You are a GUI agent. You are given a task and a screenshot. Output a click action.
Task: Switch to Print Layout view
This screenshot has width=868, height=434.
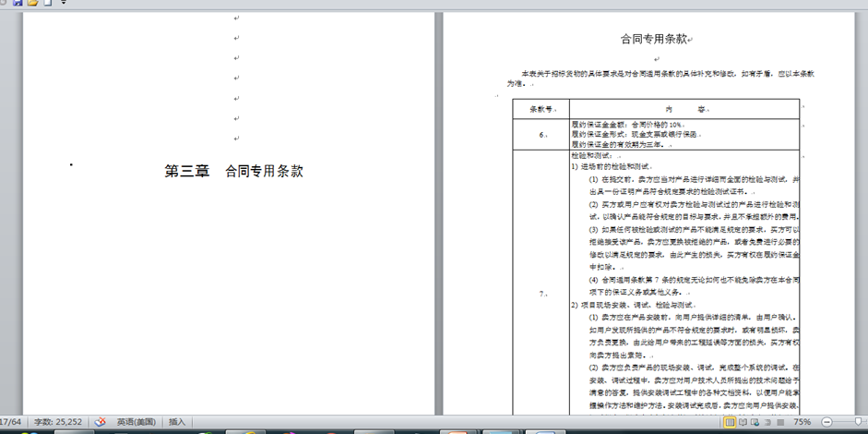tap(731, 422)
